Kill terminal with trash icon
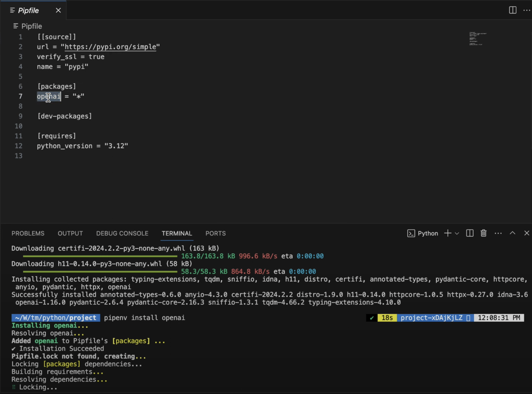Viewport: 532px width, 394px height. (483, 233)
